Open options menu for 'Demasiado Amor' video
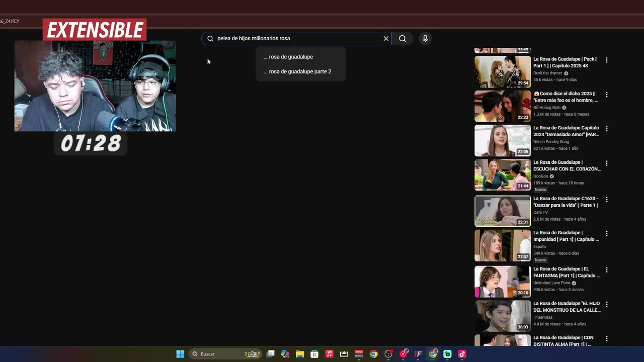This screenshot has height=362, width=644. tap(606, 129)
